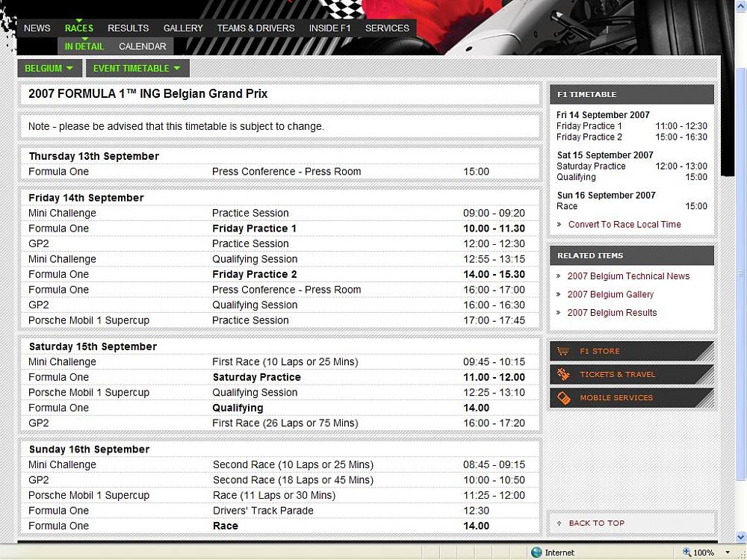Select the Calendar submenu tab
747x560 pixels.
(143, 46)
